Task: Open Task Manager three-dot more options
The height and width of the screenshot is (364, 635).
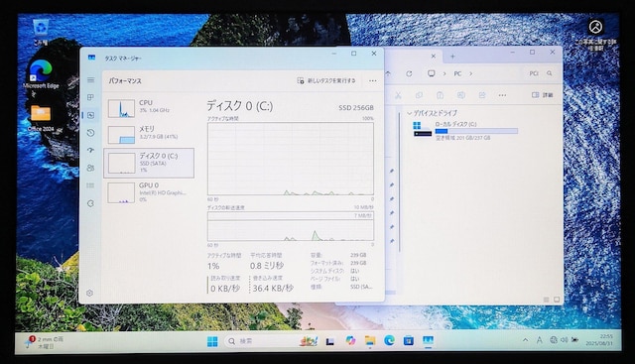Action: 373,81
